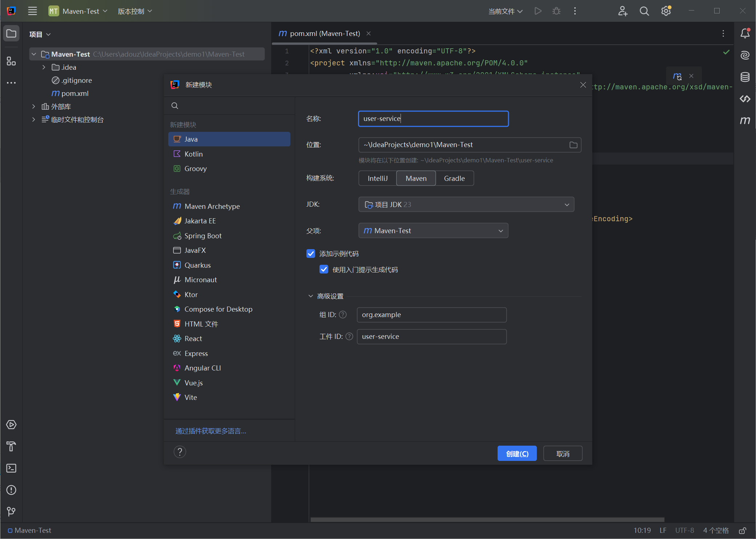Image resolution: width=756 pixels, height=539 pixels.
Task: Open the Terminal tool window icon
Action: 11,468
